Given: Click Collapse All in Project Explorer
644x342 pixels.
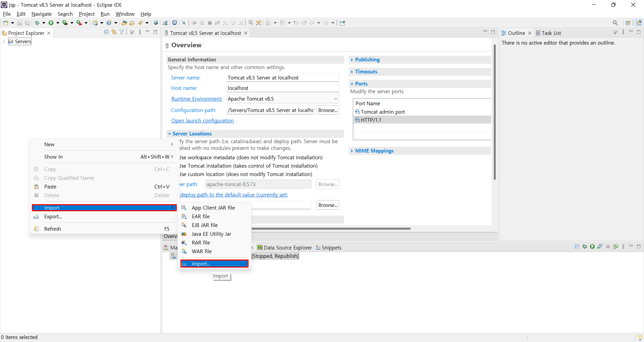Looking at the screenshot, I should (x=106, y=32).
